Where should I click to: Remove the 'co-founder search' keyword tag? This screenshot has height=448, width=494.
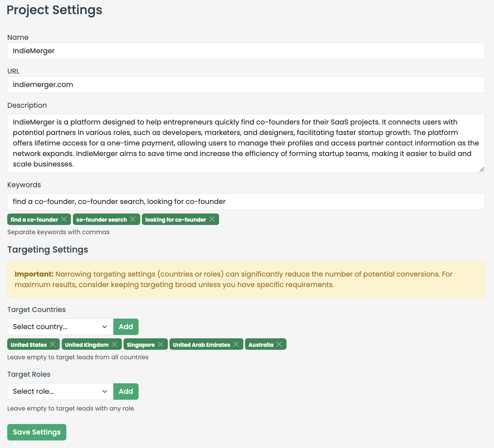coord(133,219)
